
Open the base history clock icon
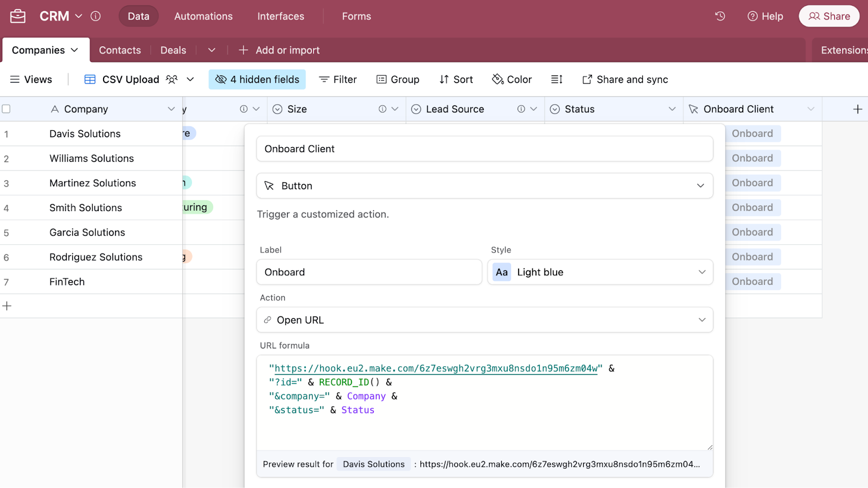(x=720, y=16)
